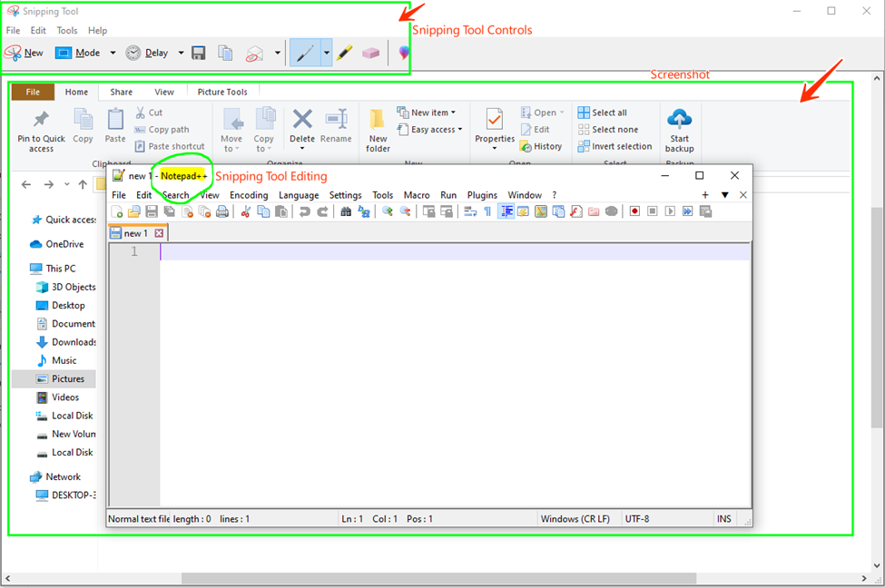Open Snipping Tool Tools menu
The image size is (885, 588).
click(66, 31)
